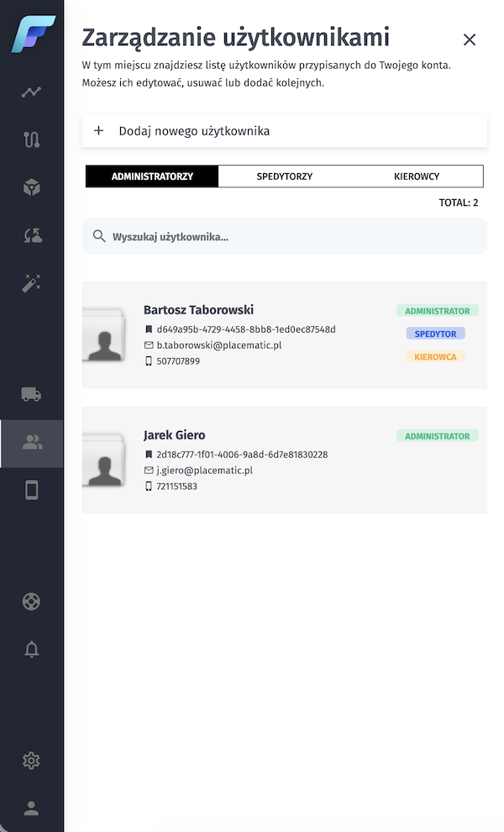Image resolution: width=504 pixels, height=832 pixels.
Task: Click the magic wand icon in sidebar
Action: [32, 283]
